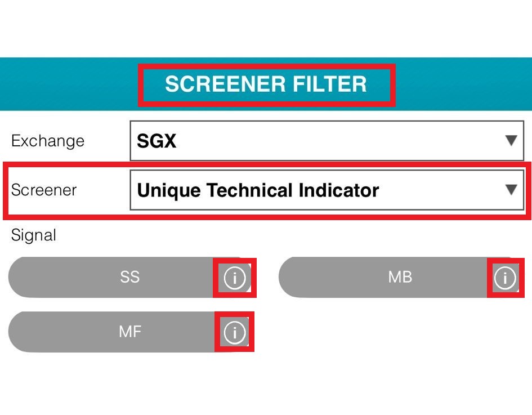Open info icon on SS signal

tap(234, 278)
